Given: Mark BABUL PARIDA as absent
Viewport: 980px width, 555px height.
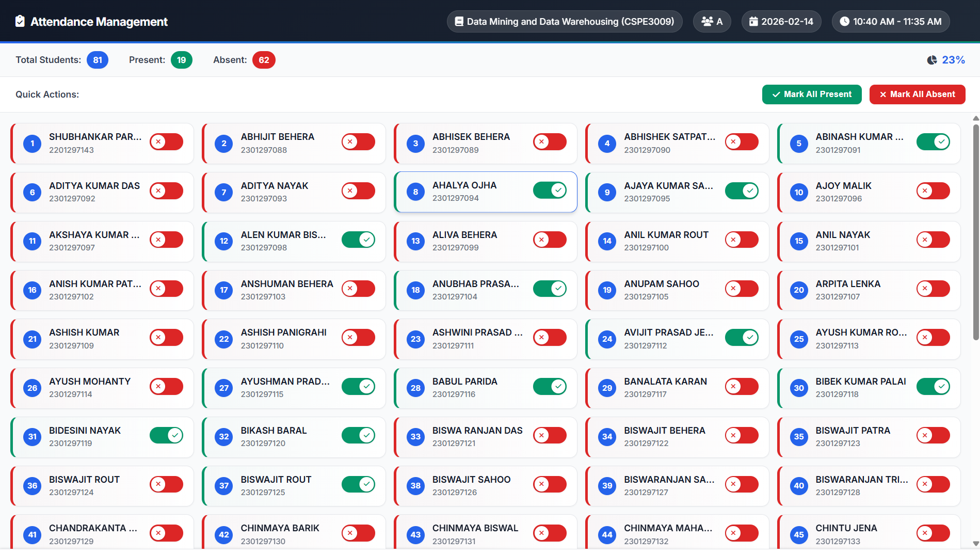Looking at the screenshot, I should [x=550, y=386].
